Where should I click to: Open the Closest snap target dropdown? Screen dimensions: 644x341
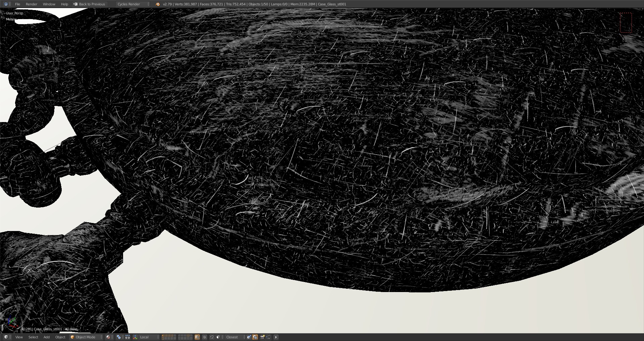[234, 337]
